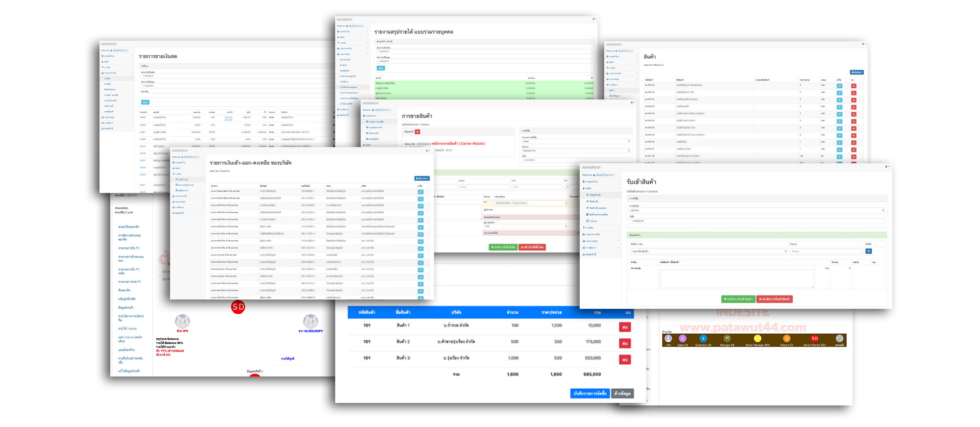Image resolution: width=980 pixels, height=427 pixels.
Task: Click the 175,000 amount cell
Action: [593, 342]
